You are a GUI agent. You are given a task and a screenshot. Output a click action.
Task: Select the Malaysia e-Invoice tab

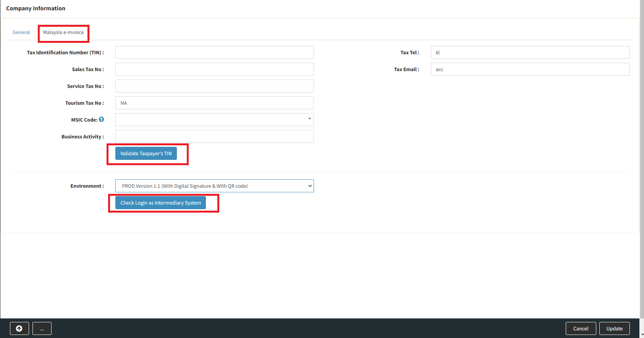pyautogui.click(x=63, y=32)
